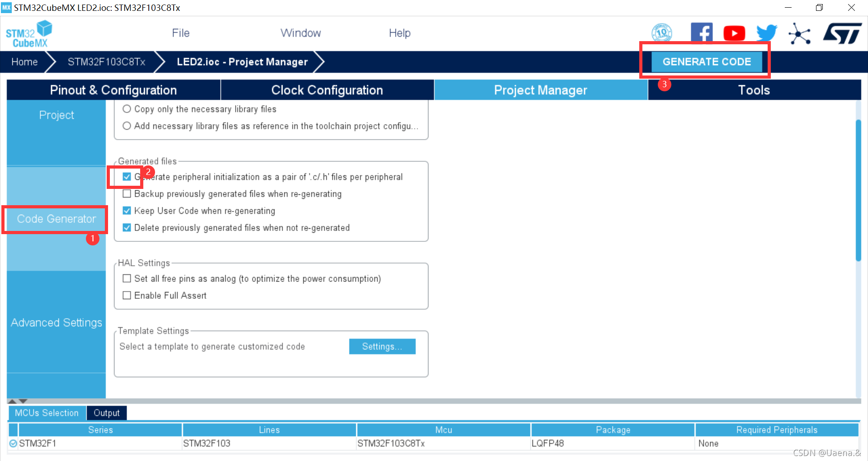This screenshot has height=461, width=868.
Task: Click LED2.ioc - Project Manager breadcrumb
Action: point(242,62)
